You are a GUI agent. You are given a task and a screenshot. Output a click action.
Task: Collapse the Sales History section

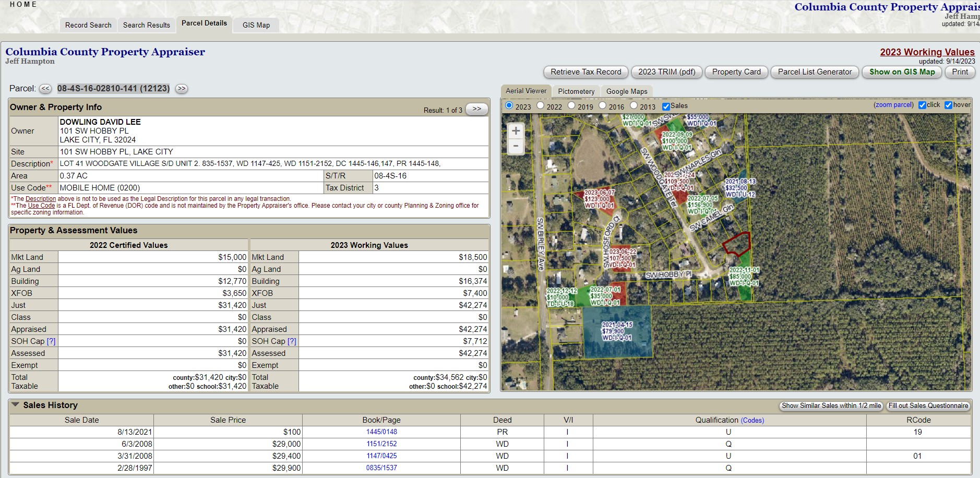coord(15,405)
